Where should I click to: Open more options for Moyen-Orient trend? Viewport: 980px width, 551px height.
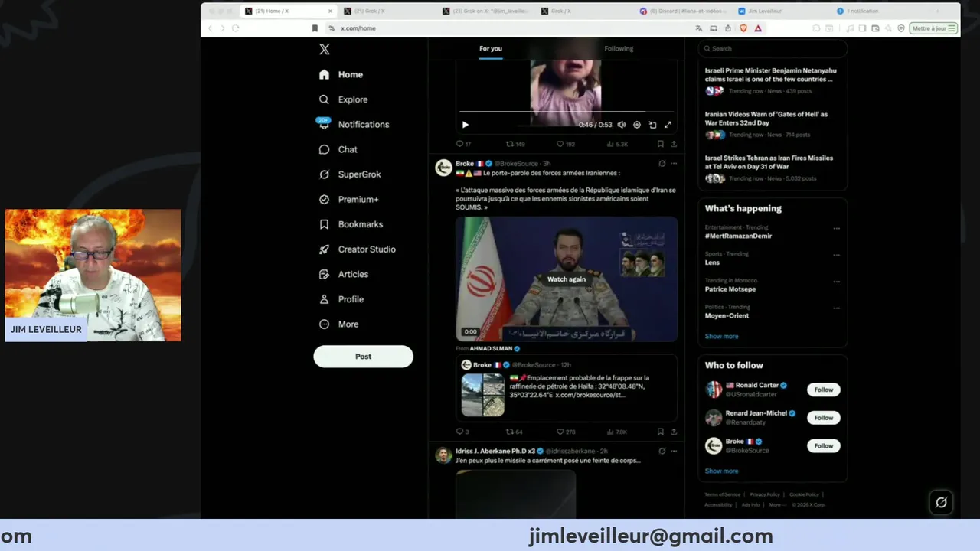(836, 308)
